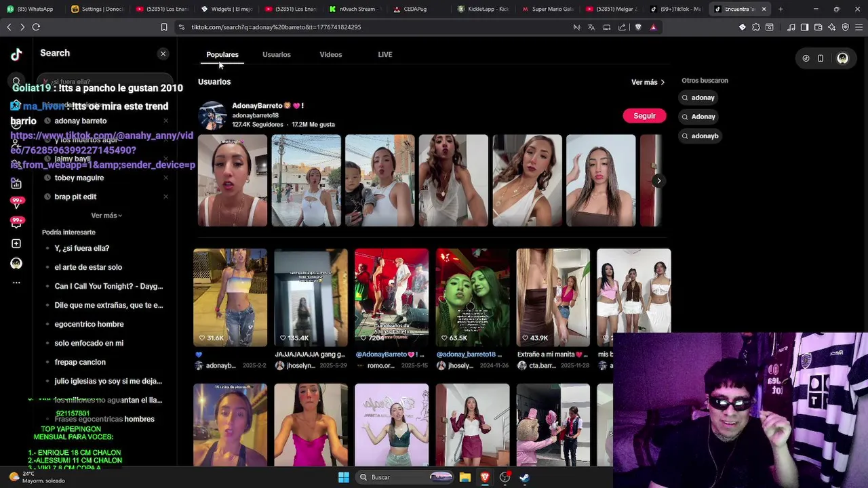Open the three-dot More menu in sidebar
The image size is (868, 488).
(16, 283)
